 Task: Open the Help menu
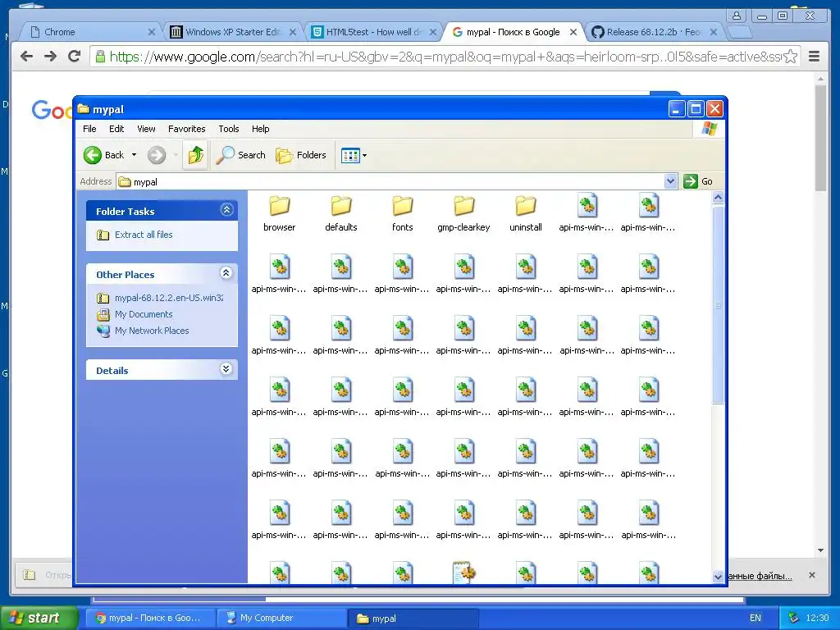(260, 129)
